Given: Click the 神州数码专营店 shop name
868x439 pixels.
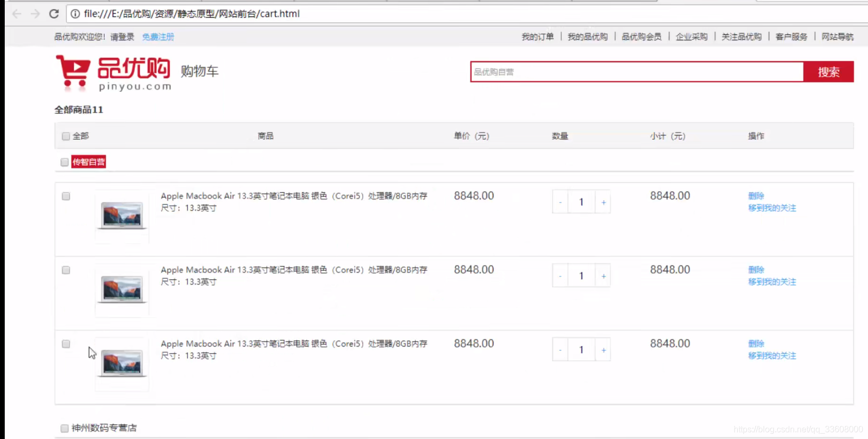Looking at the screenshot, I should (x=104, y=428).
